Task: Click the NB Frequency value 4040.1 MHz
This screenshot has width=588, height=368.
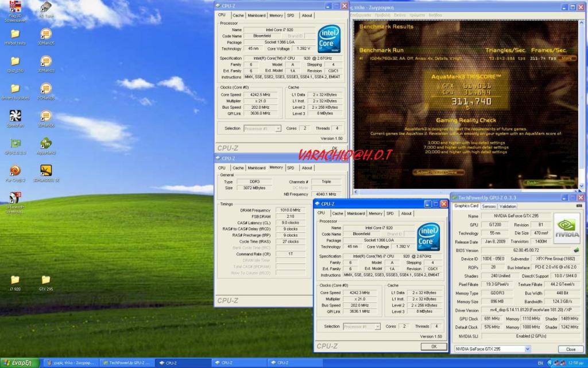Action: pos(327,194)
